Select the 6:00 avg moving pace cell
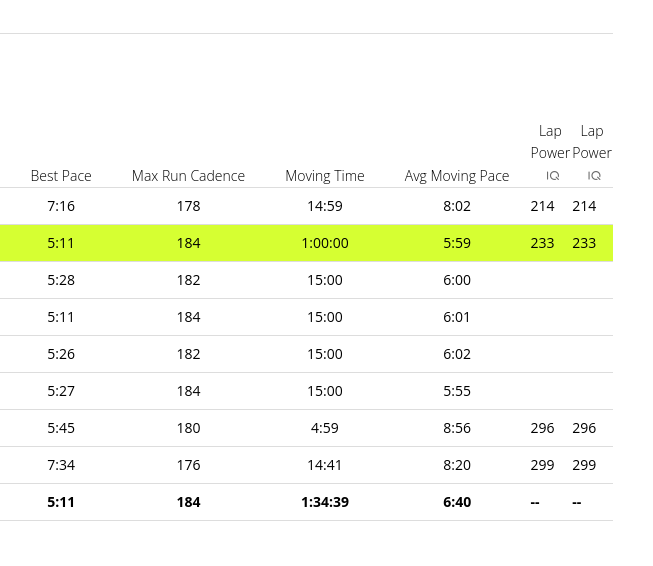653x566 pixels. pyautogui.click(x=457, y=280)
